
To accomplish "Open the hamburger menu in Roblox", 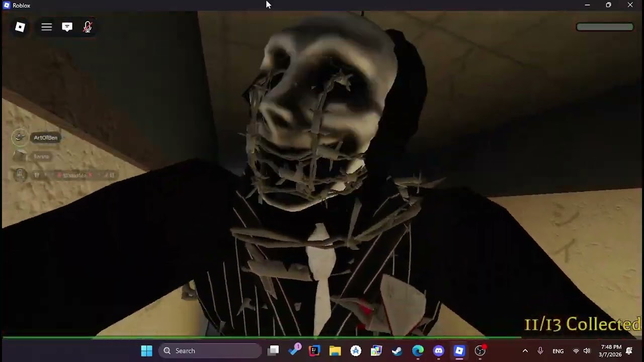I will click(x=46, y=27).
